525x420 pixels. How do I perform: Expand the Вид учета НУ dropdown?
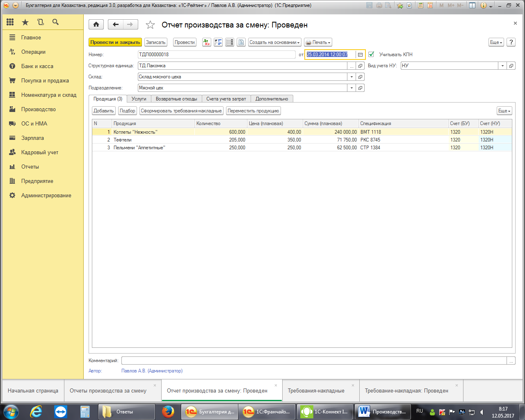click(502, 66)
